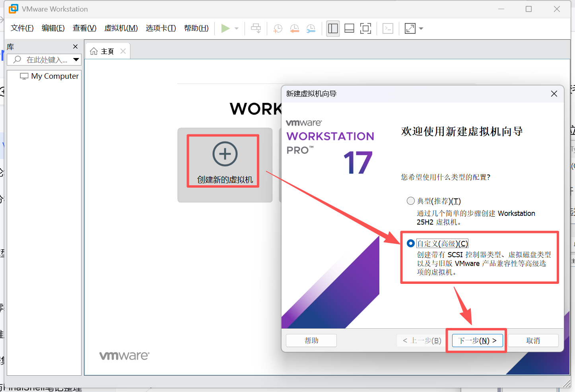The height and width of the screenshot is (392, 575).
Task: Open the snapshot manager icon
Action: pos(311,28)
